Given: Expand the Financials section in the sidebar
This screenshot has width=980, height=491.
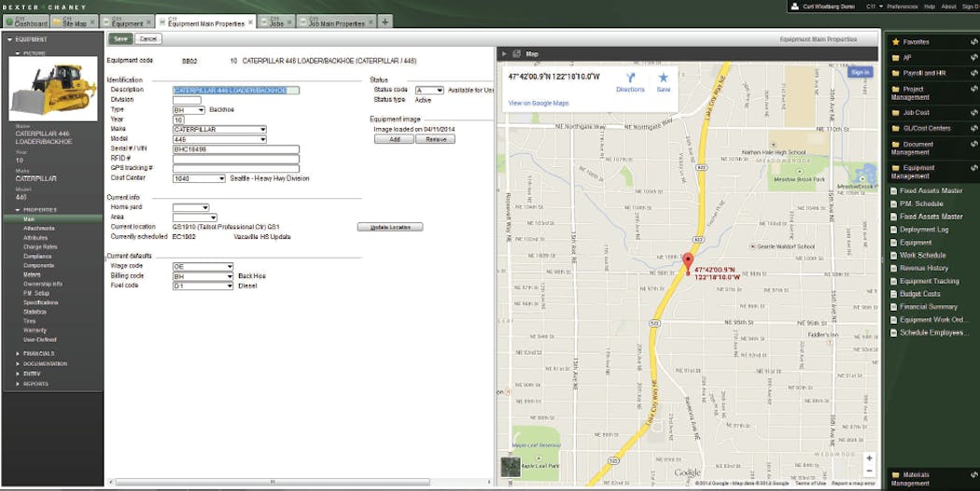Looking at the screenshot, I should click(x=38, y=354).
